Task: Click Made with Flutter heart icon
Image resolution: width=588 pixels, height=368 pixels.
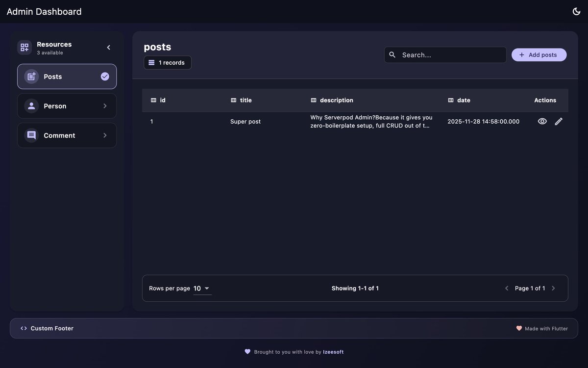Action: [x=519, y=328]
